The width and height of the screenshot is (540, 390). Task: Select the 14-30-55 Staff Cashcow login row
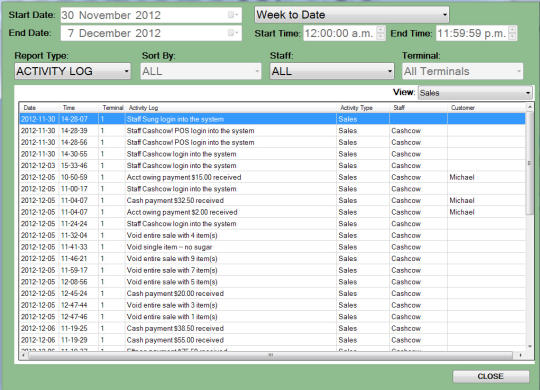pyautogui.click(x=272, y=154)
